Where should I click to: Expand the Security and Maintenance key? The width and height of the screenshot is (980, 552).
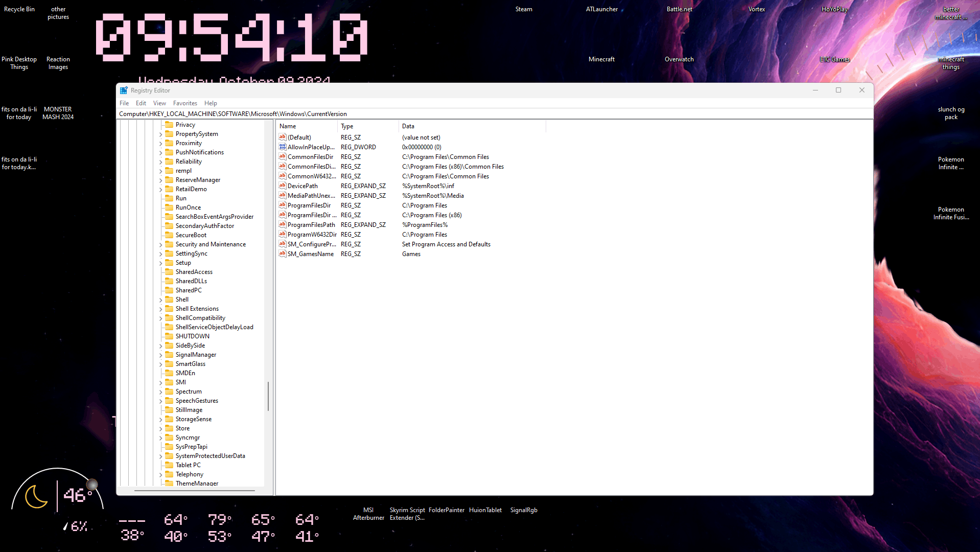point(160,245)
